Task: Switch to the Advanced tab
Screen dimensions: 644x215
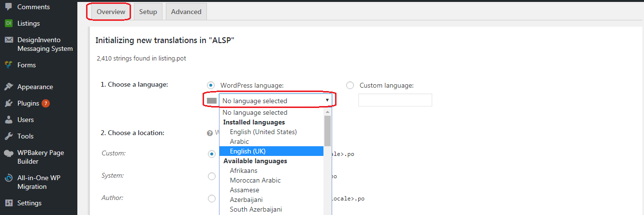Action: click(186, 12)
